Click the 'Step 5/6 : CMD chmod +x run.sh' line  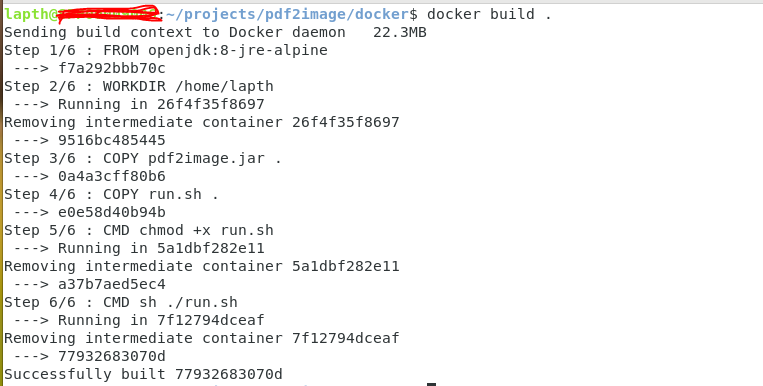pos(139,230)
